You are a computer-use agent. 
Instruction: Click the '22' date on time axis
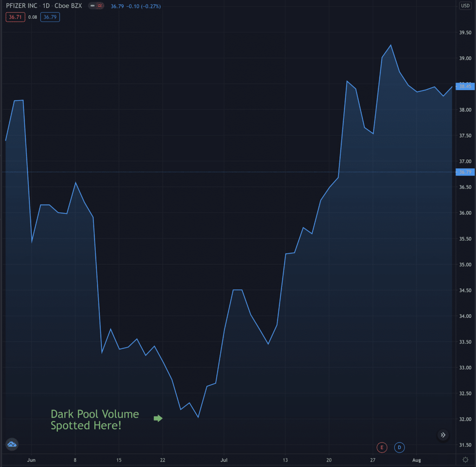tap(163, 460)
